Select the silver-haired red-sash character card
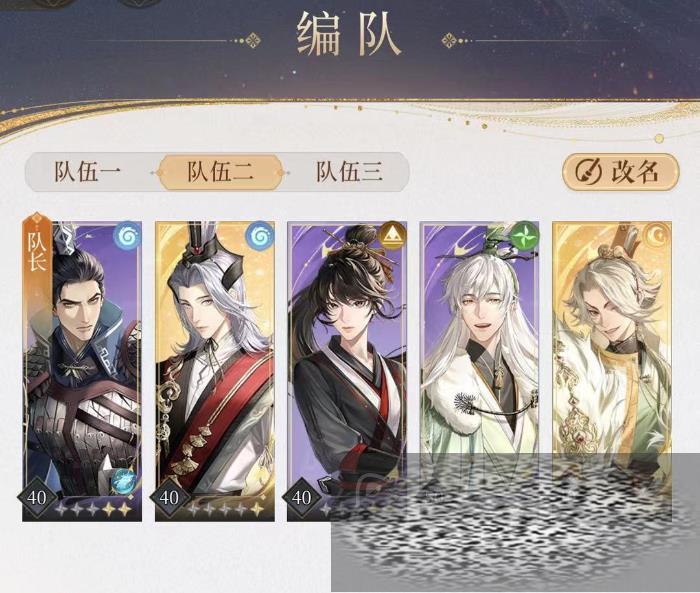This screenshot has height=593, width=700. pyautogui.click(x=215, y=371)
